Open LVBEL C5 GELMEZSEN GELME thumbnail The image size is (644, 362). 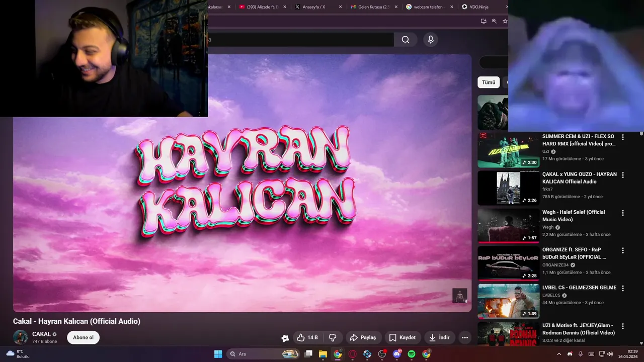(508, 301)
